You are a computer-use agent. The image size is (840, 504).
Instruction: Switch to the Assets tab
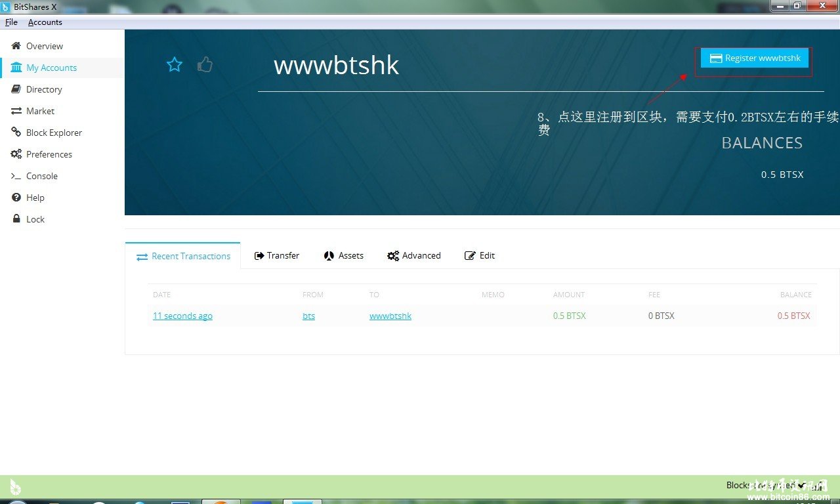344,255
